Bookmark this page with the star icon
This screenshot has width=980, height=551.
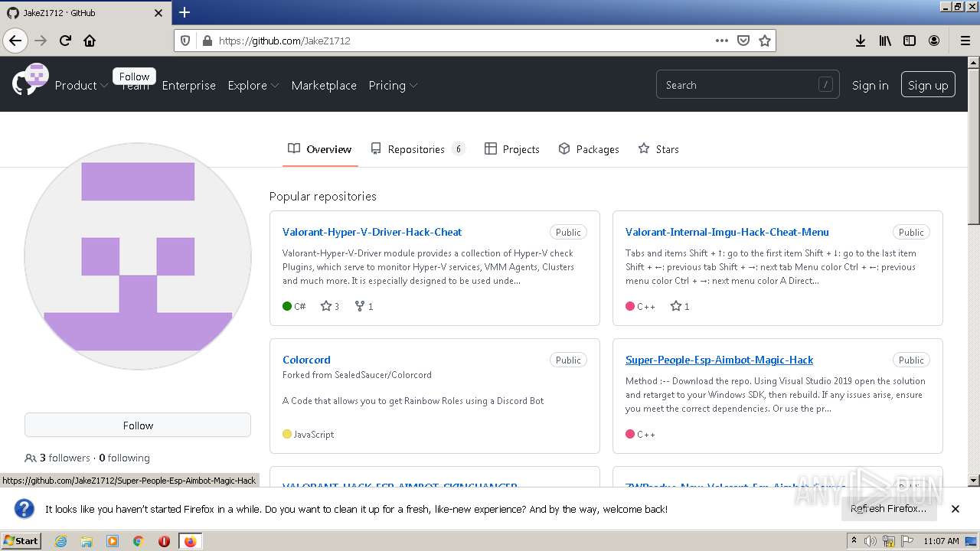click(764, 41)
